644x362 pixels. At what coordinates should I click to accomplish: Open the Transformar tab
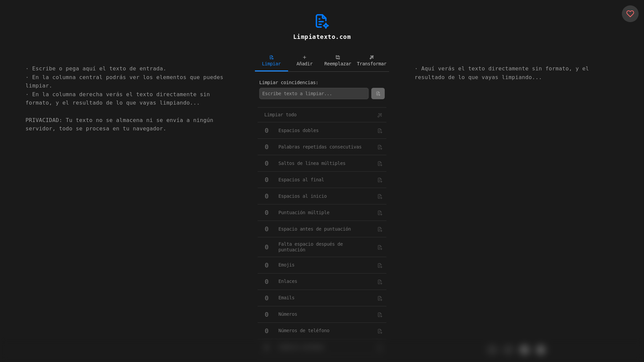click(x=372, y=61)
